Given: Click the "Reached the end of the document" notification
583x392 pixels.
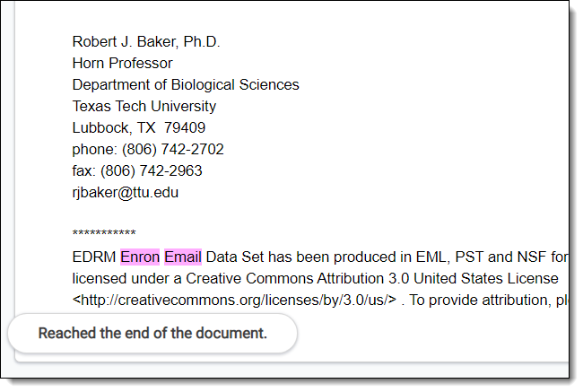Looking at the screenshot, I should click(152, 334).
